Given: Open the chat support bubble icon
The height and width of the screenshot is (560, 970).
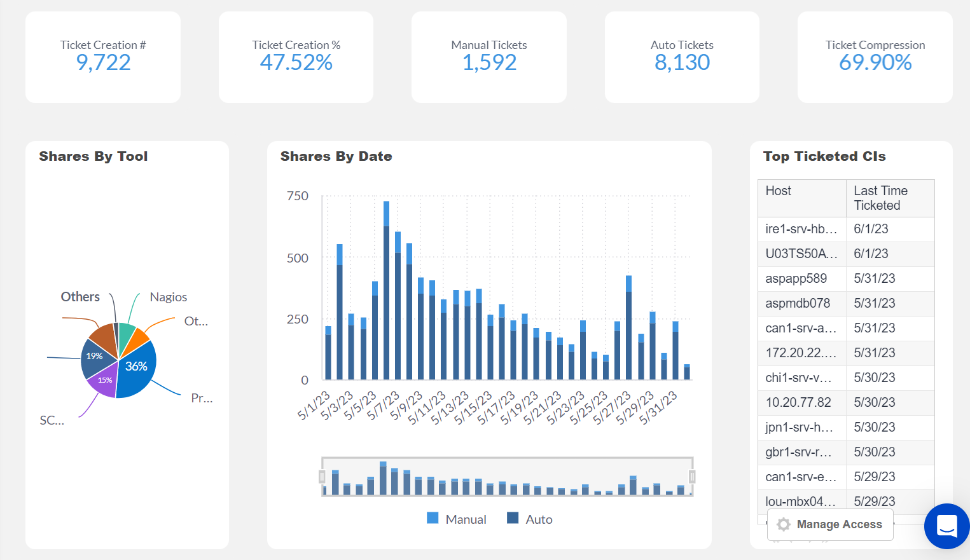Looking at the screenshot, I should (947, 526).
